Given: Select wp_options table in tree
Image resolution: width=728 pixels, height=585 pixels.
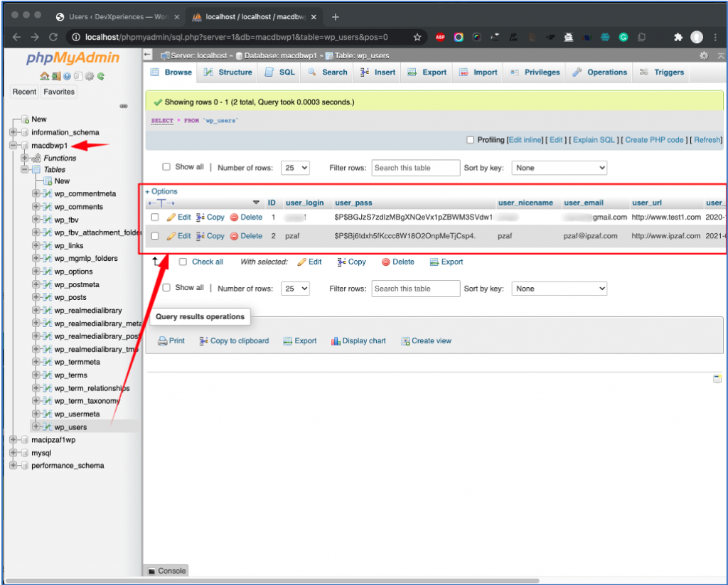Looking at the screenshot, I should pos(73,272).
